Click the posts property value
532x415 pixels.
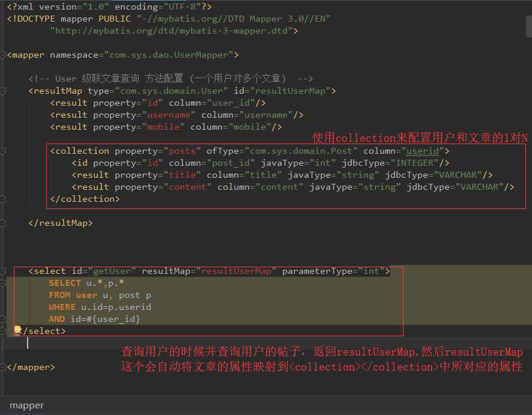tap(182, 151)
